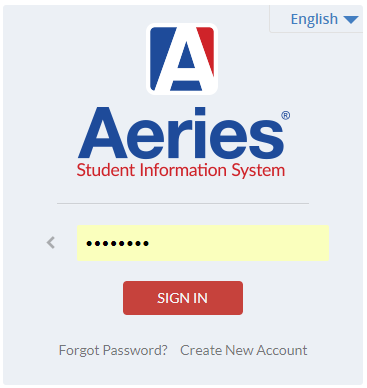Click the large blue Aeries wordmark
Screen dimensions: 367x388
point(181,133)
